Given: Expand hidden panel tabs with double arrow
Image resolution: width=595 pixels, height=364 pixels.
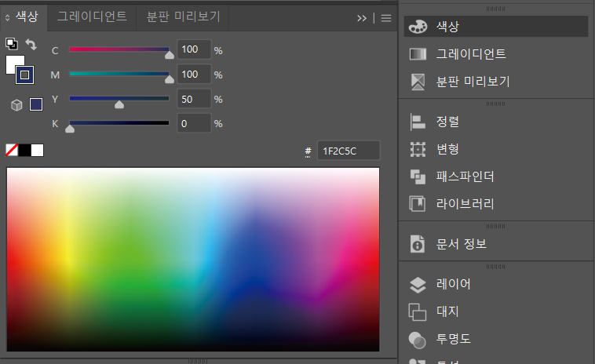Looking at the screenshot, I should [362, 17].
